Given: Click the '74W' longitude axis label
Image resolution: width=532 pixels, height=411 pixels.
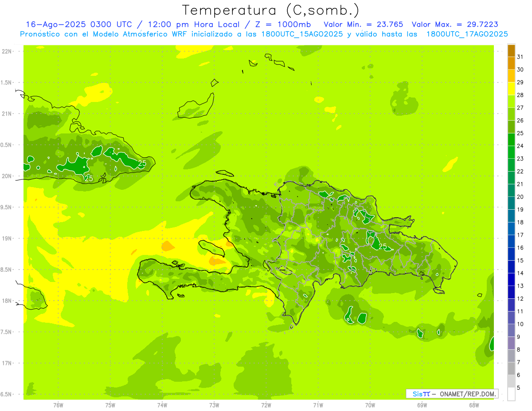Looking at the screenshot, I should click(162, 405).
